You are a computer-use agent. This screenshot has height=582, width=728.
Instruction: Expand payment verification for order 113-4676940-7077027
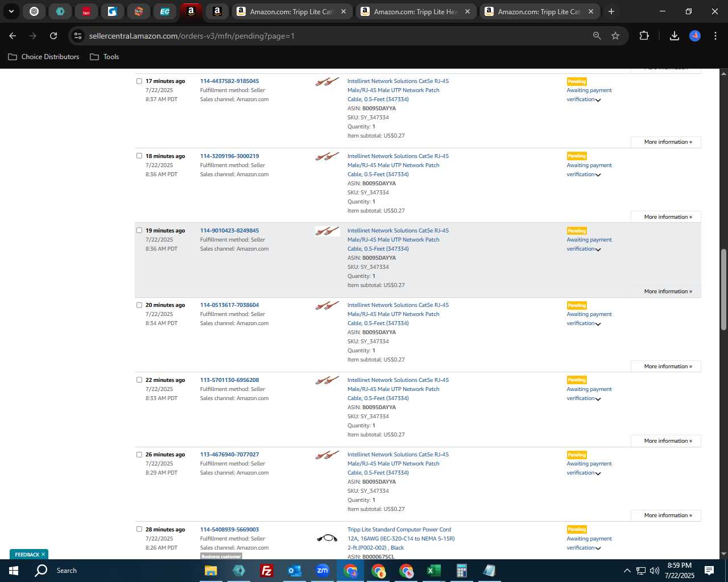(598, 473)
